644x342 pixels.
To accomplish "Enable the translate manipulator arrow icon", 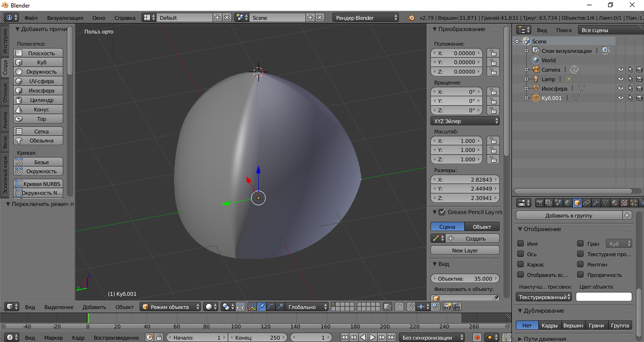I will pyautogui.click(x=261, y=307).
